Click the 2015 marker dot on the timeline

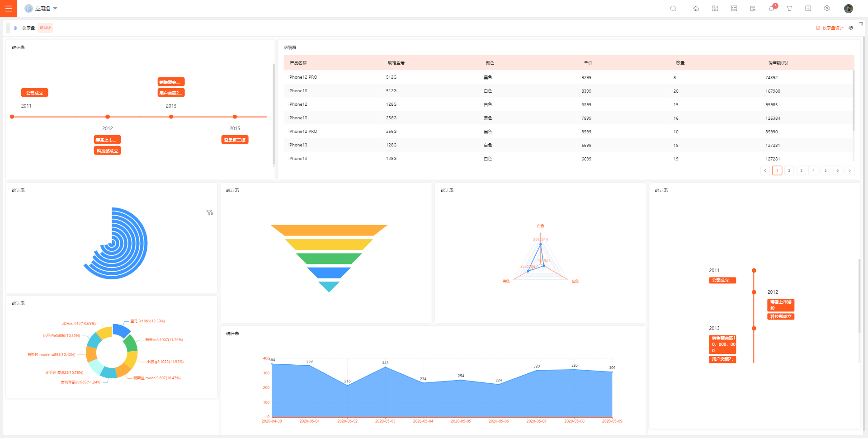[x=235, y=117]
